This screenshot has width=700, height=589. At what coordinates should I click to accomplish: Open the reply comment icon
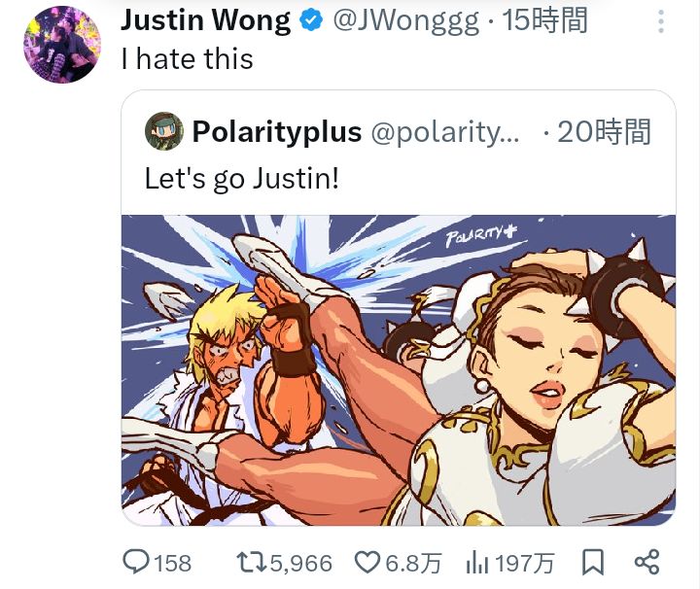[x=137, y=562]
